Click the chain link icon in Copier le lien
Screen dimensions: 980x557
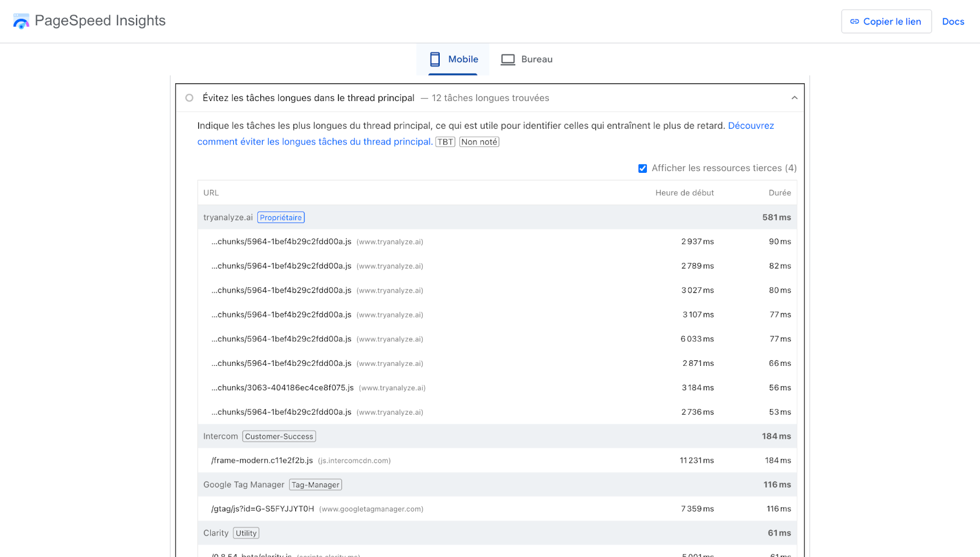coord(854,21)
